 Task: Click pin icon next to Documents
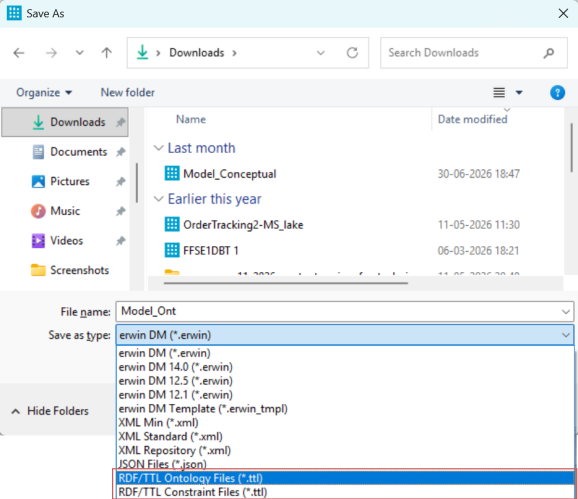click(x=121, y=152)
